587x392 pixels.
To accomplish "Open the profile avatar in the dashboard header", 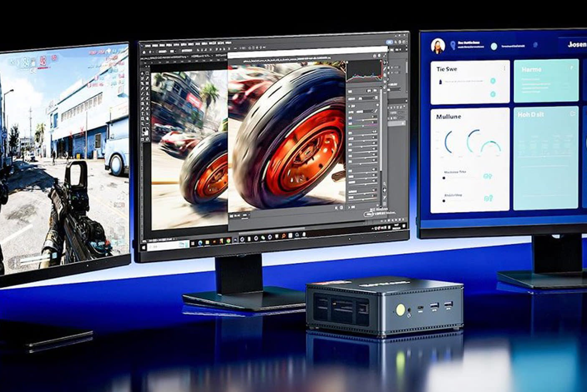I will 438,46.
